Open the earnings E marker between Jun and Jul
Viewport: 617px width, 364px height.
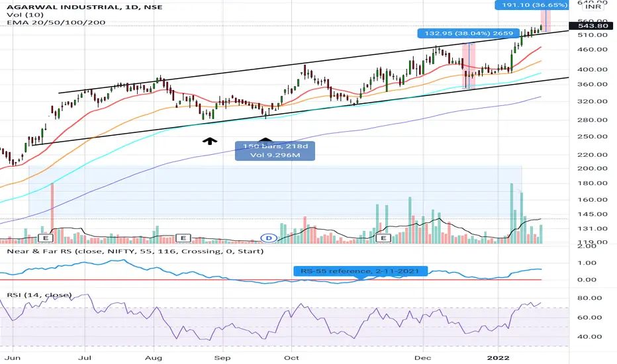(46, 238)
